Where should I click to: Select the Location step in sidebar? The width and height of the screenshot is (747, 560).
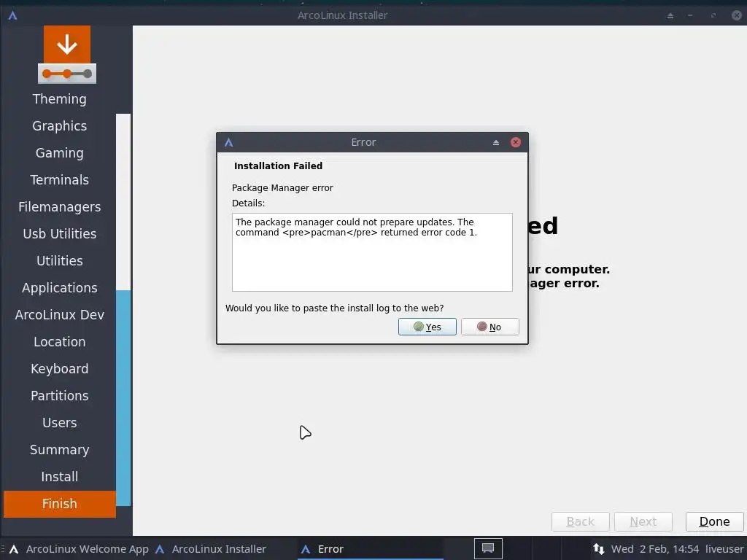coord(60,341)
